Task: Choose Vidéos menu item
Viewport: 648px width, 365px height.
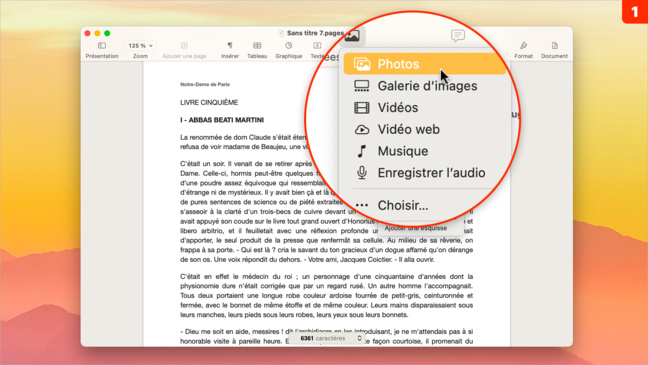Action: 425,108
